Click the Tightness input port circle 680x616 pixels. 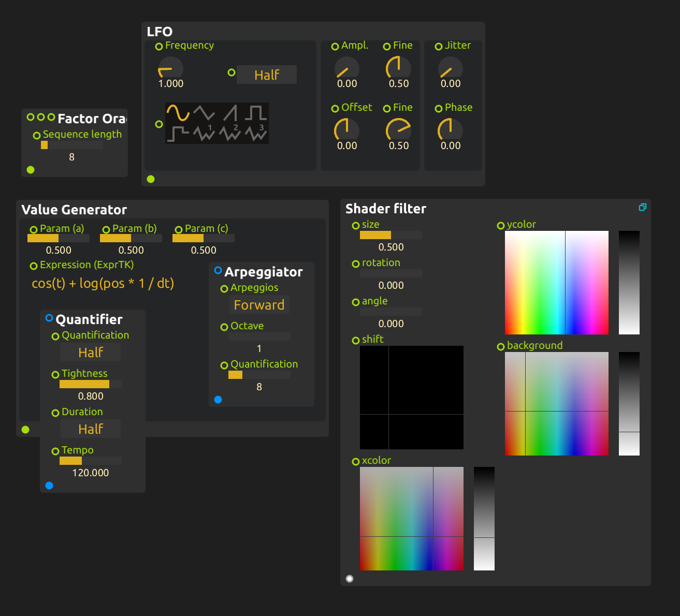pyautogui.click(x=55, y=375)
